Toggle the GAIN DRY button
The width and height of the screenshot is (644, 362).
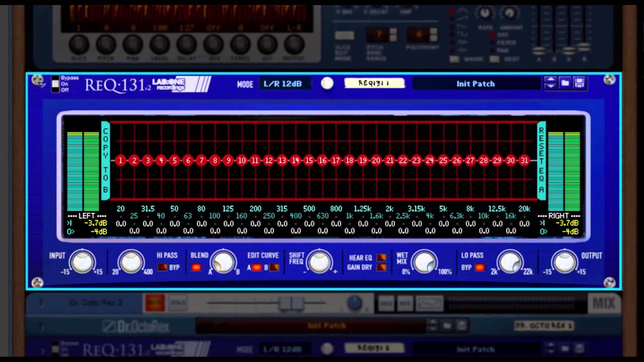(382, 267)
